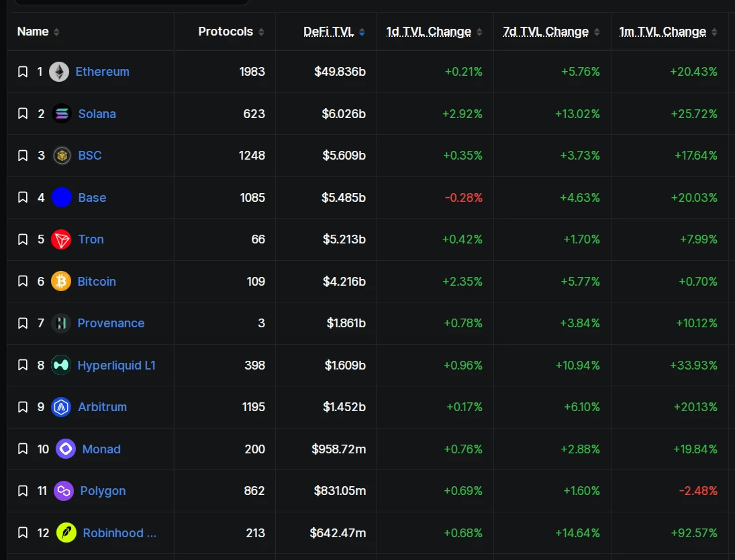
Task: Click the Ethereum chain logo
Action: 59,72
